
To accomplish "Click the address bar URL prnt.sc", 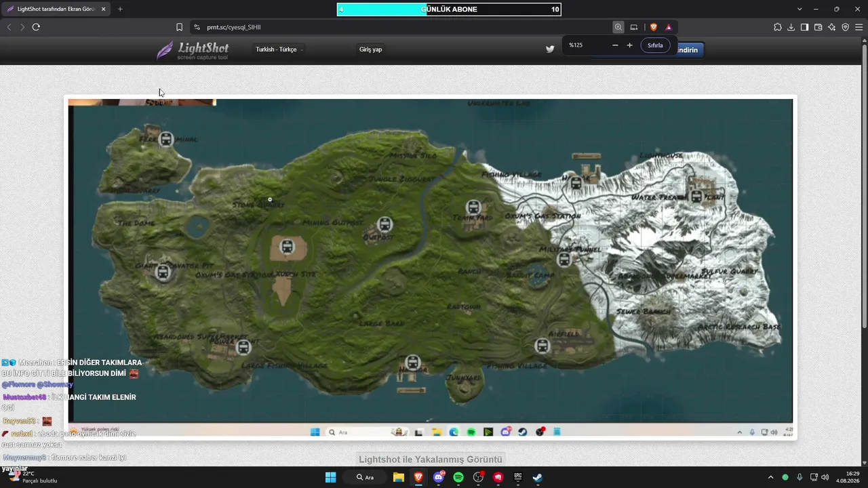I will pos(234,27).
